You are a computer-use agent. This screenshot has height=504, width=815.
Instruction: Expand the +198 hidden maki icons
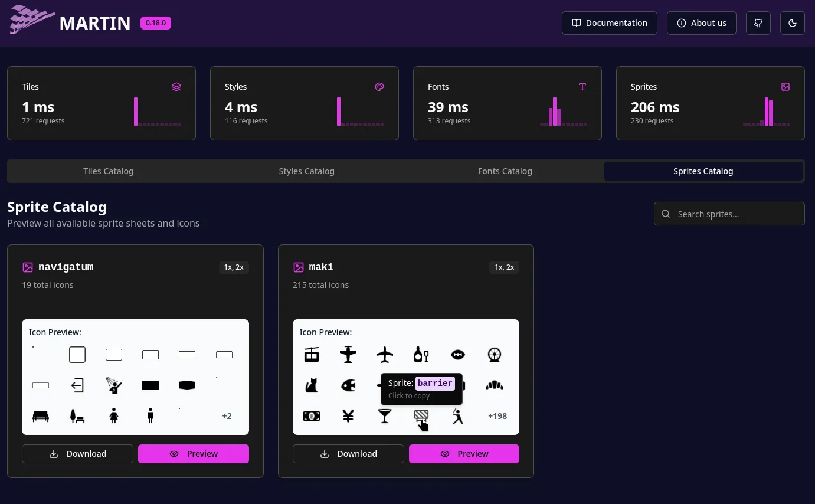click(497, 416)
